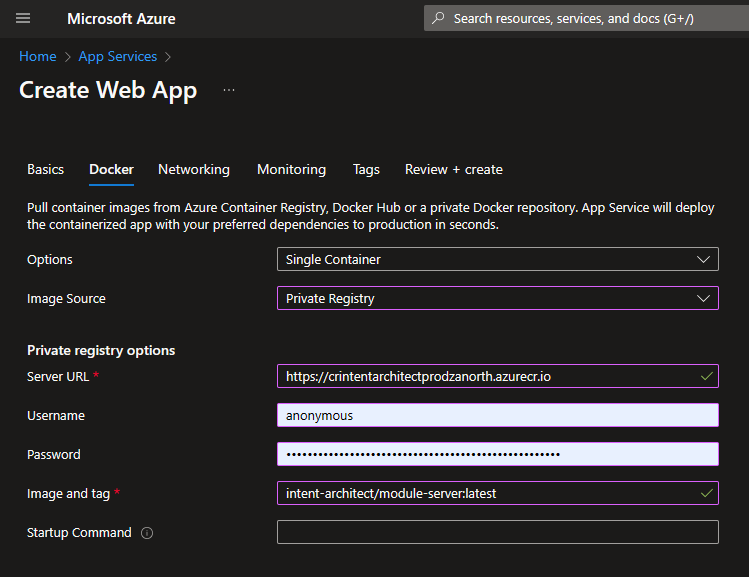This screenshot has height=577, width=749.
Task: Expand the Options dropdown
Action: [x=497, y=260]
